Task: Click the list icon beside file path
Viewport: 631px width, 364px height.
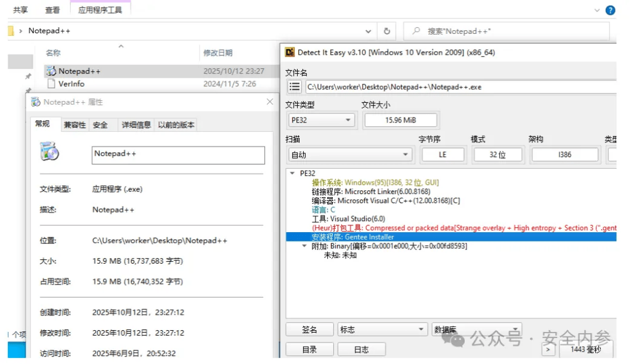Action: (x=295, y=87)
